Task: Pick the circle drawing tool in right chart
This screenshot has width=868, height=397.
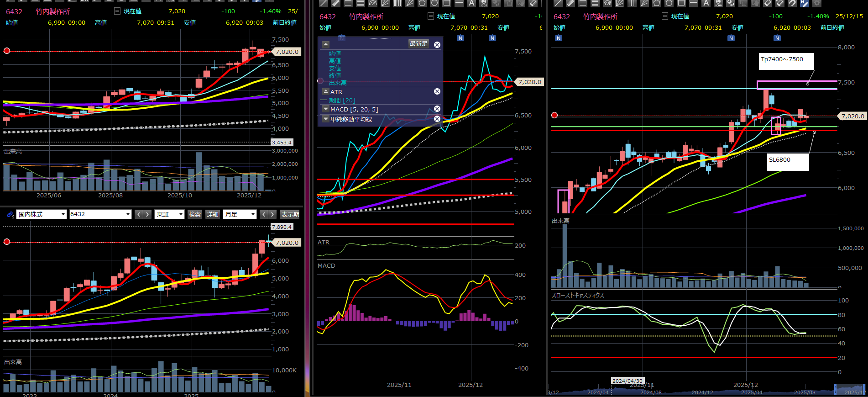Action: (669, 3)
